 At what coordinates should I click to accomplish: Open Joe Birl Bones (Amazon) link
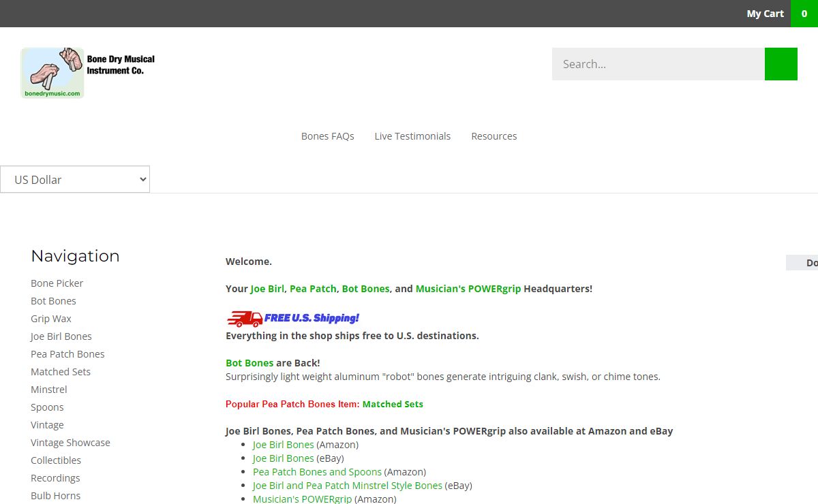283,445
